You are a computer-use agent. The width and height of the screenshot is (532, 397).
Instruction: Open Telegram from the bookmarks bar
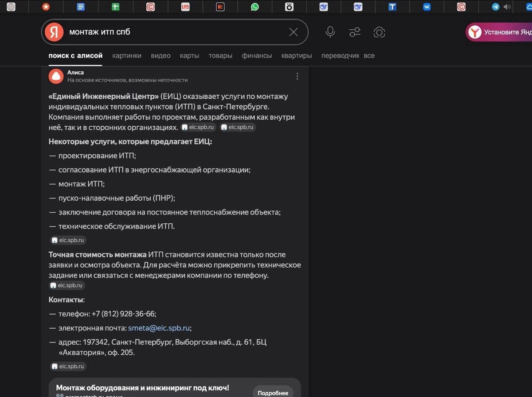(495, 7)
